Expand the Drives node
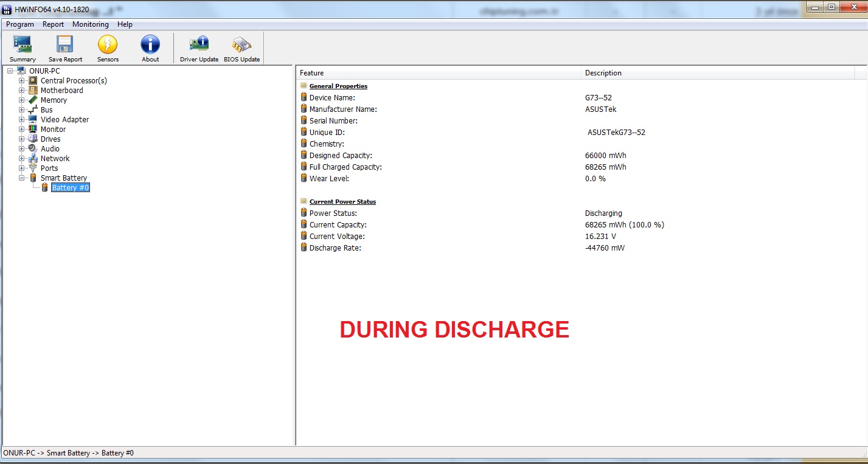The width and height of the screenshot is (868, 464). coord(21,139)
